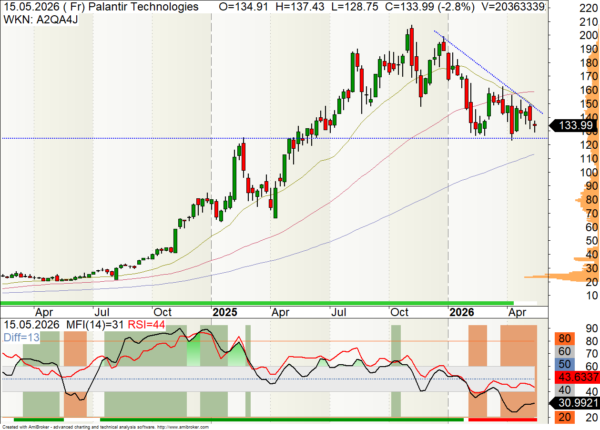Click the 'Diff=13' indicator label
Viewport: 600px width, 430px height.
click(21, 337)
